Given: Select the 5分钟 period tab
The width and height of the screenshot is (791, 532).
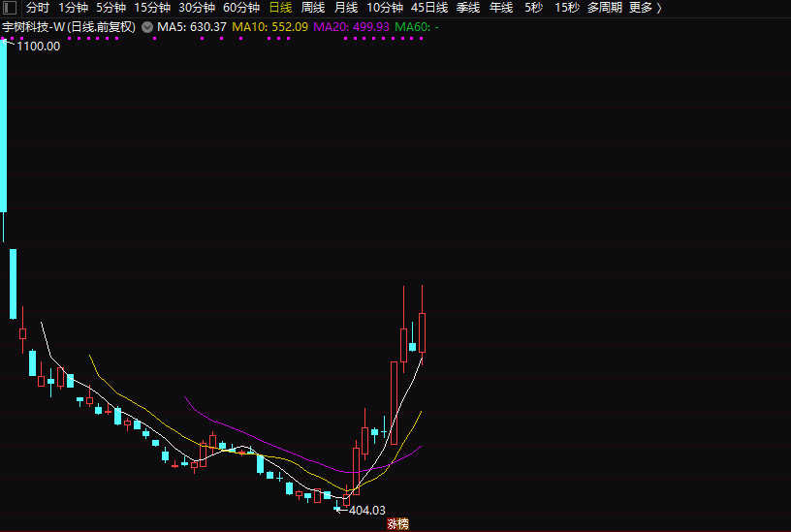Looking at the screenshot, I should pyautogui.click(x=111, y=8).
